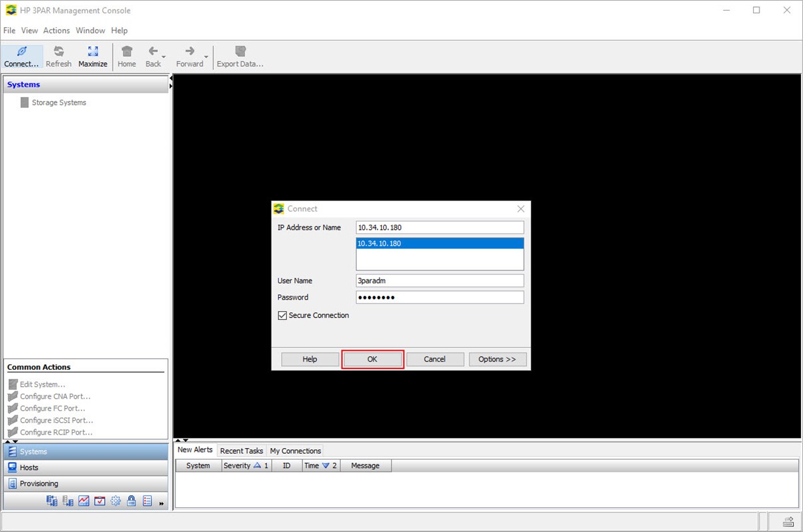
Task: Select 10.34.10.180 in suggestion list
Action: [x=440, y=244]
